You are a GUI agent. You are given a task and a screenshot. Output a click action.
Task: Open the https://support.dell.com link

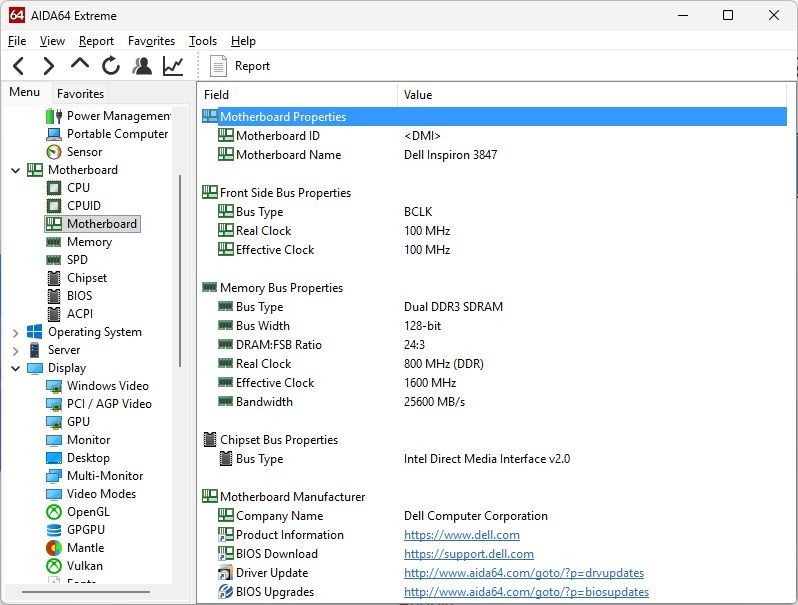click(x=469, y=554)
